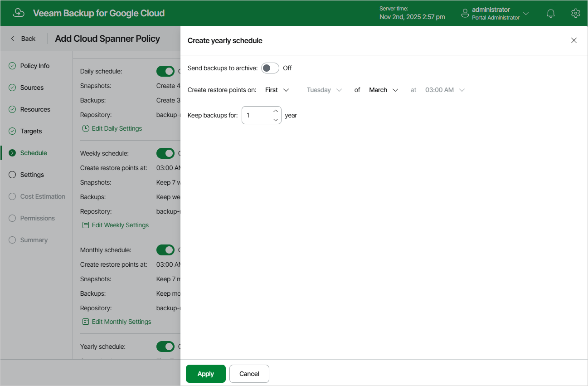The image size is (588, 386).
Task: Decrease the Keep backups for value
Action: click(x=276, y=120)
